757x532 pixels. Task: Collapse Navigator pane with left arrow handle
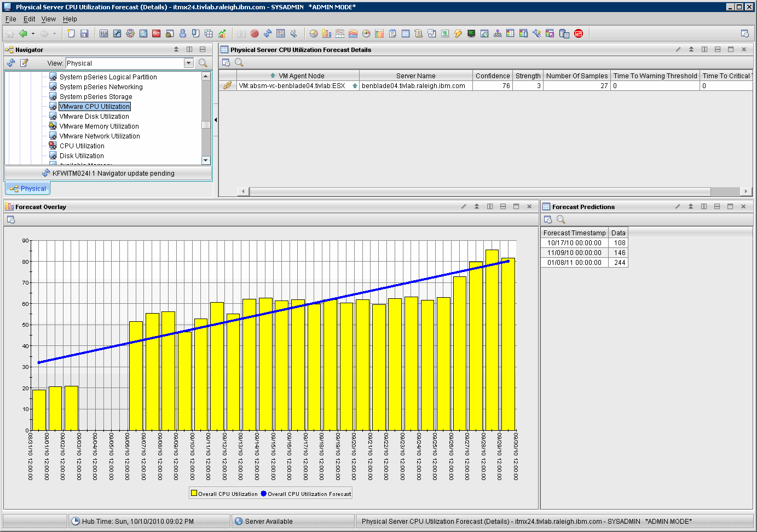pos(216,120)
